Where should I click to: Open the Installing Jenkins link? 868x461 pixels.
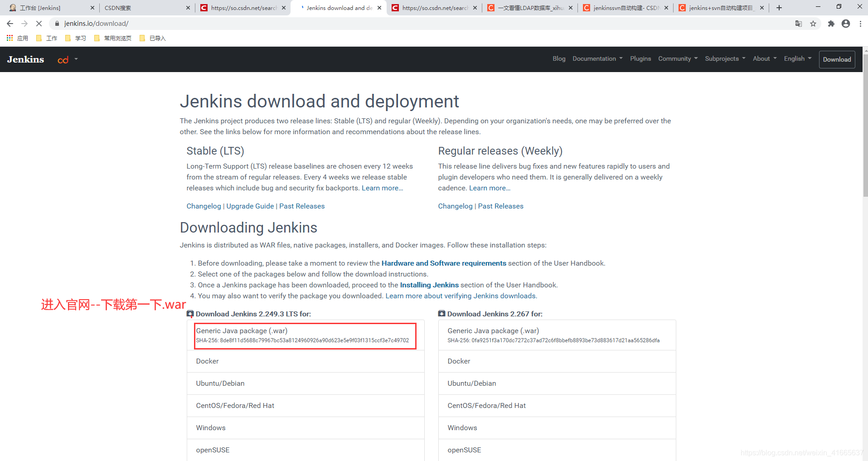pos(429,285)
